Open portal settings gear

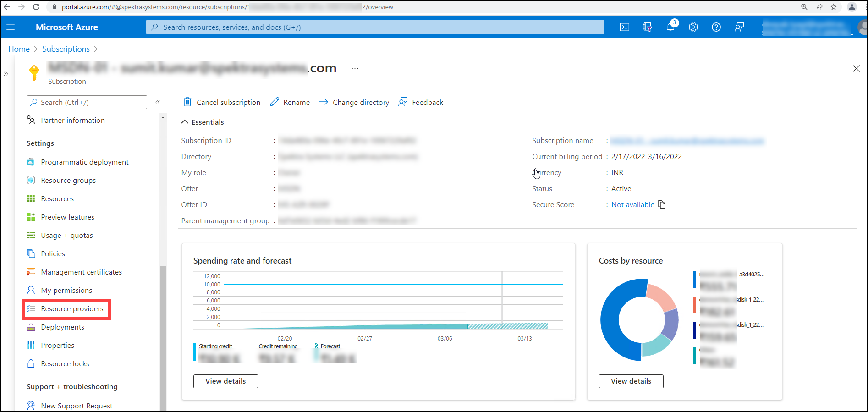point(693,27)
